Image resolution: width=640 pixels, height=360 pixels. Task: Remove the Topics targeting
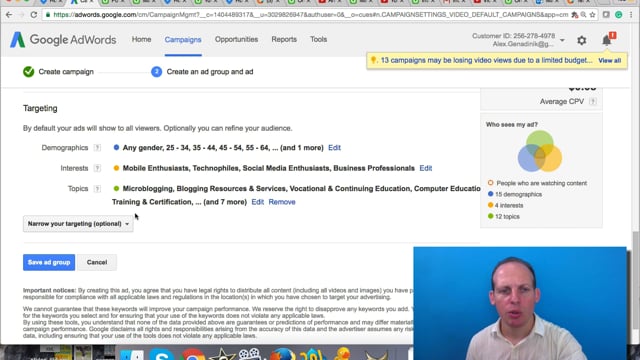click(x=282, y=202)
